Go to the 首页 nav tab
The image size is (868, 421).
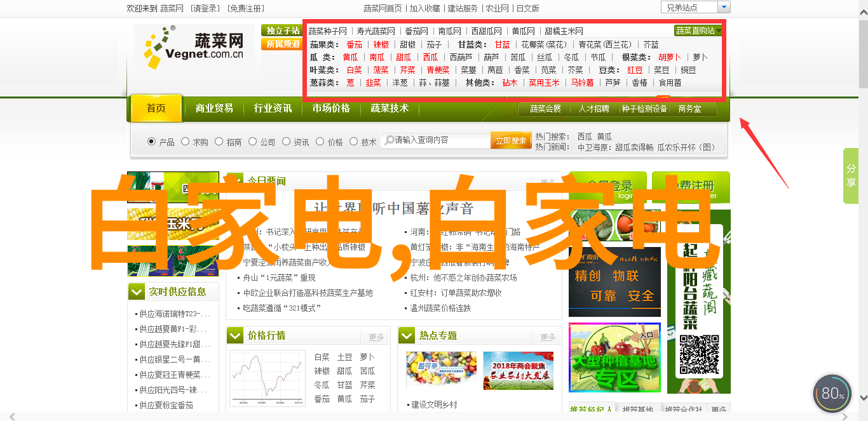[x=156, y=109]
